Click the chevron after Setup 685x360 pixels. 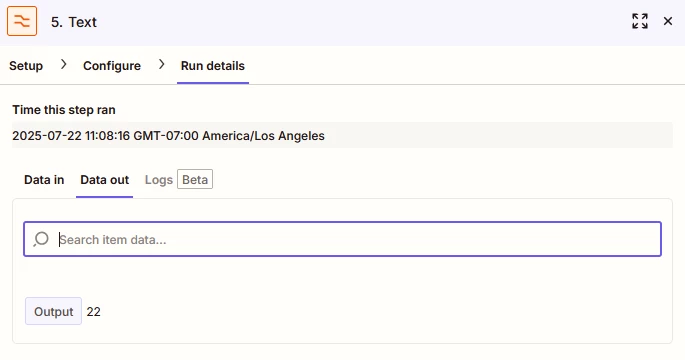pos(64,65)
